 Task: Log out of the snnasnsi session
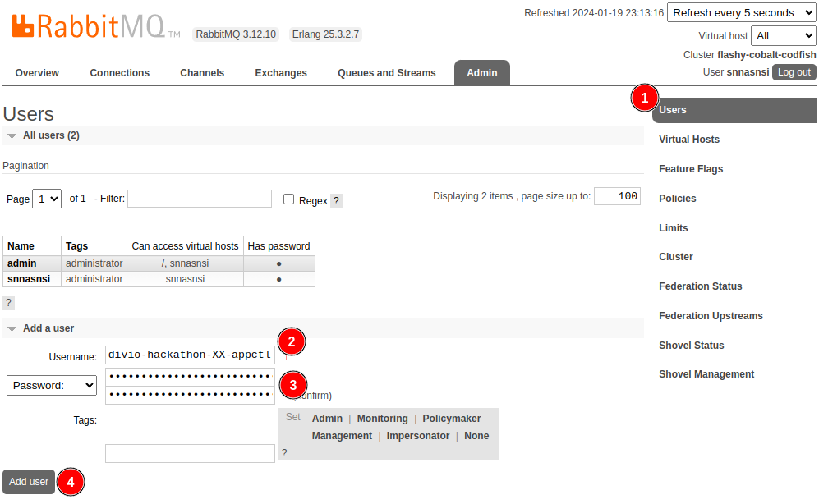[793, 72]
